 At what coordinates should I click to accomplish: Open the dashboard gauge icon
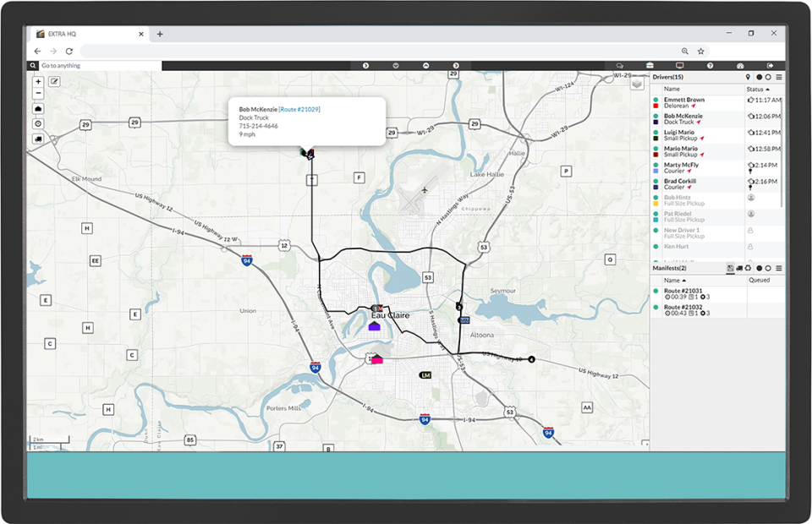[x=740, y=66]
